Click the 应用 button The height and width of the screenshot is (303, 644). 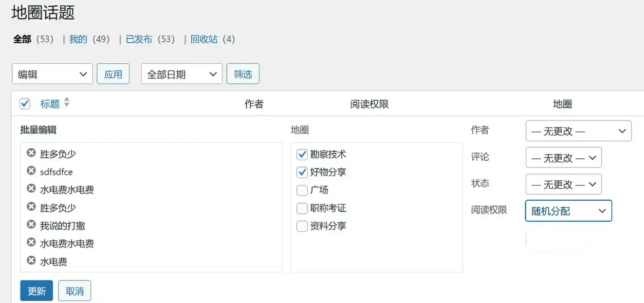tap(113, 74)
